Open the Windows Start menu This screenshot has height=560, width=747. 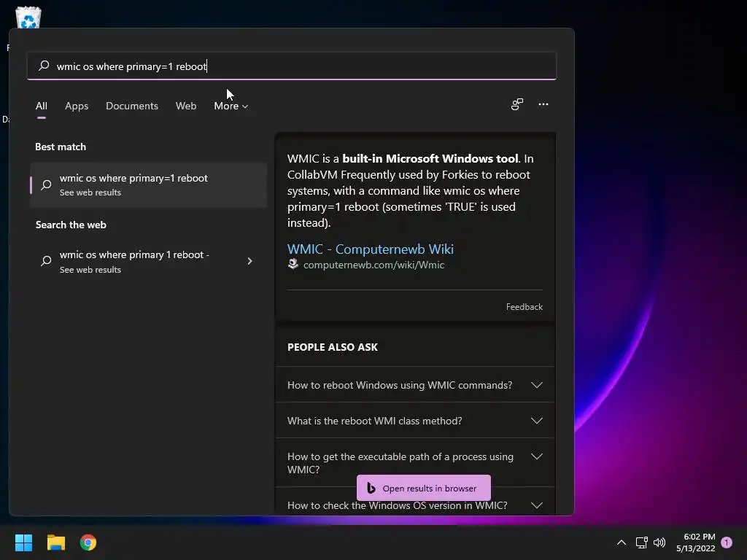click(x=23, y=542)
